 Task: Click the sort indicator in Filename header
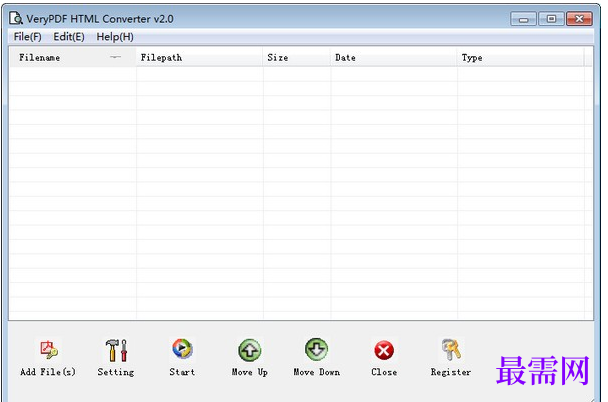pos(115,57)
